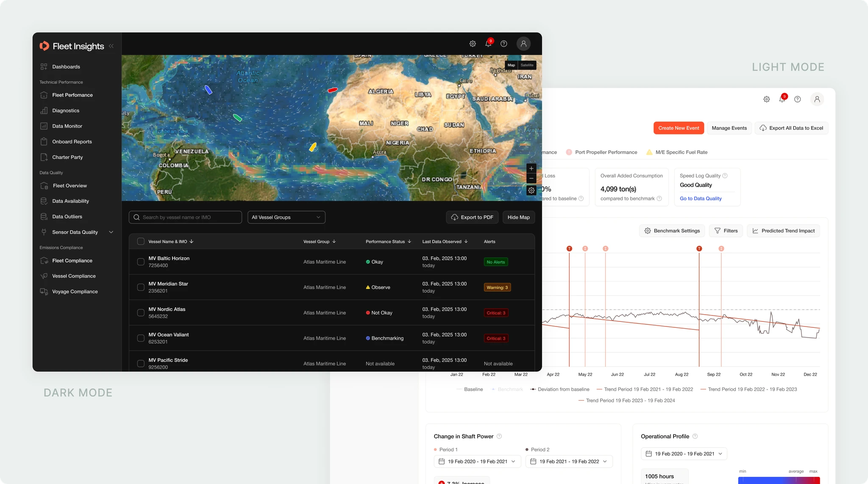Open user profile icon in light mode header

[x=817, y=99]
